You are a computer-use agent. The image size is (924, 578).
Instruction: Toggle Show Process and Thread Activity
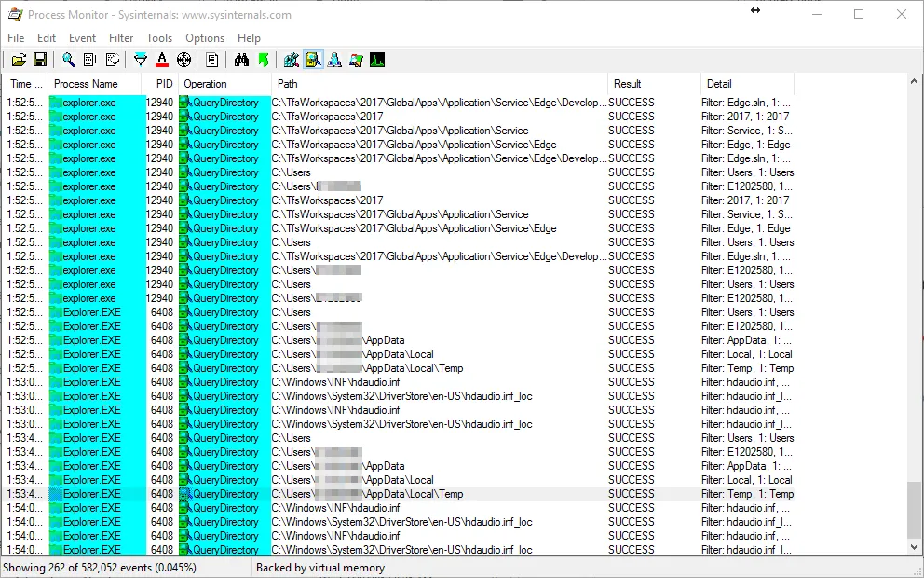[356, 60]
